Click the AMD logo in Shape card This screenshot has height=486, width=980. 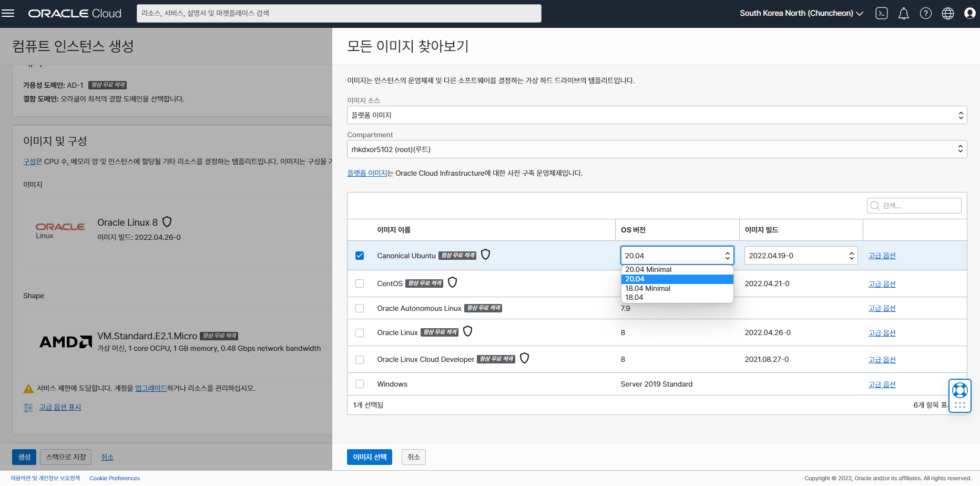click(66, 342)
